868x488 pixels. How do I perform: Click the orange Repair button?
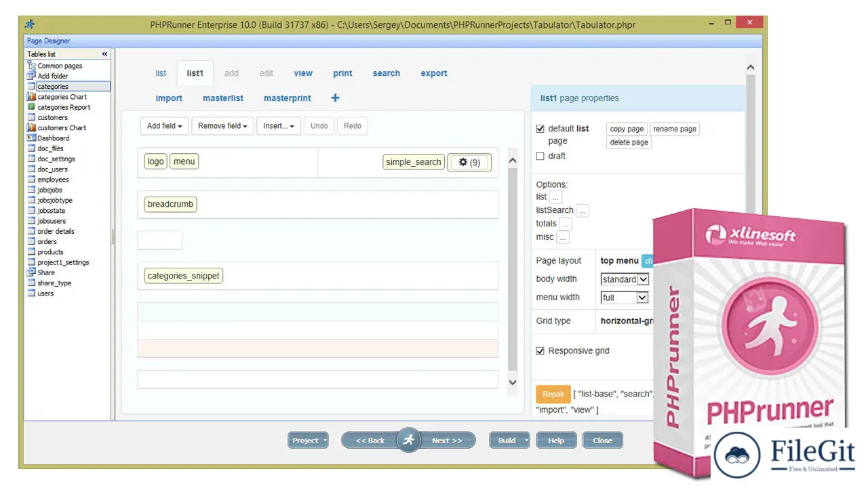pyautogui.click(x=553, y=394)
